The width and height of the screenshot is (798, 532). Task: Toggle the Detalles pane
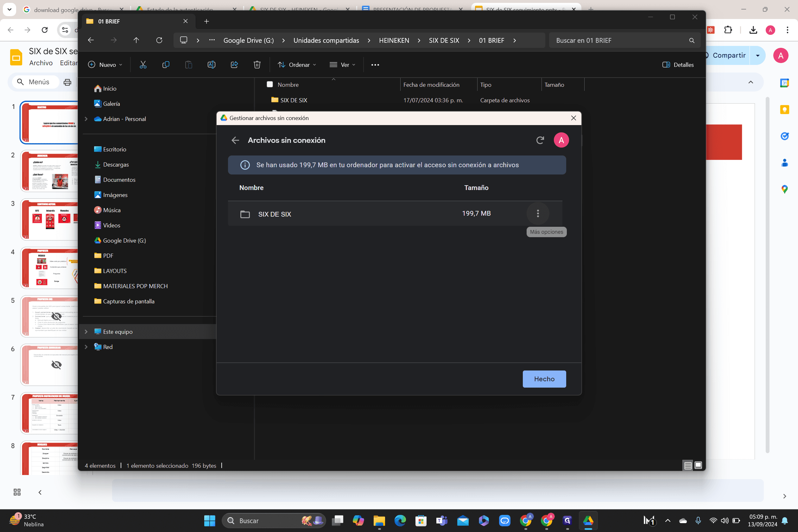pos(678,65)
